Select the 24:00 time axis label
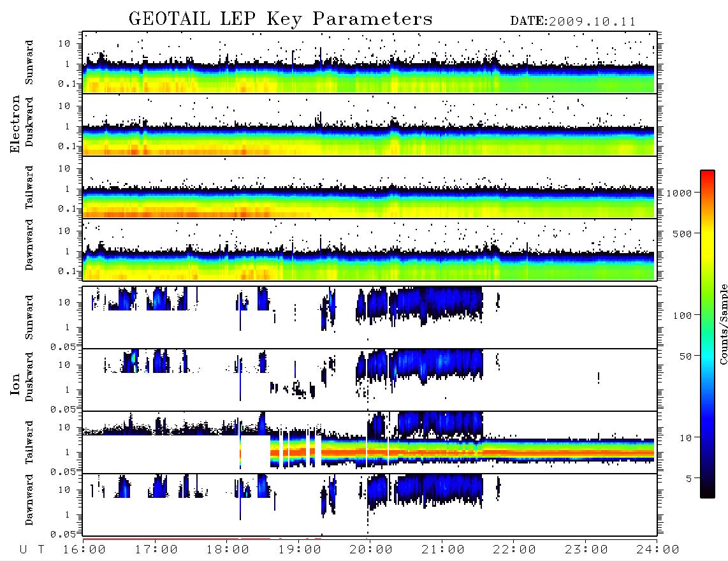This screenshot has width=728, height=561. click(658, 550)
